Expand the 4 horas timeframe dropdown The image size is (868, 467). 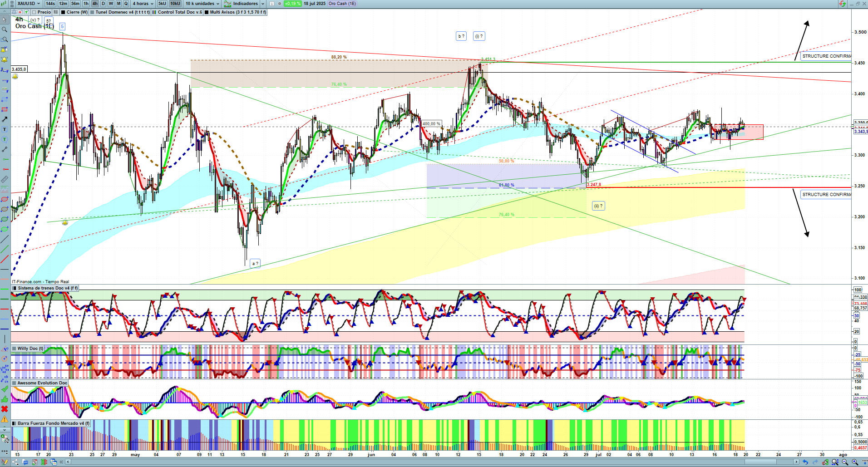point(143,4)
